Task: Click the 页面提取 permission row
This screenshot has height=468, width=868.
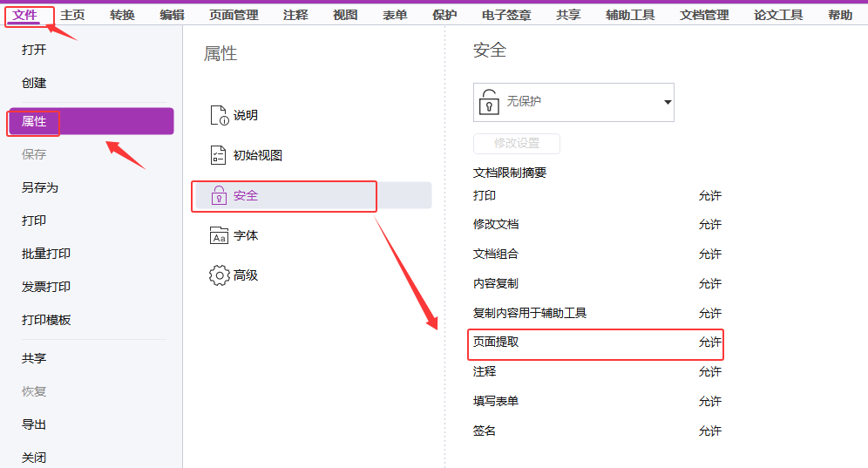Action: click(x=596, y=343)
